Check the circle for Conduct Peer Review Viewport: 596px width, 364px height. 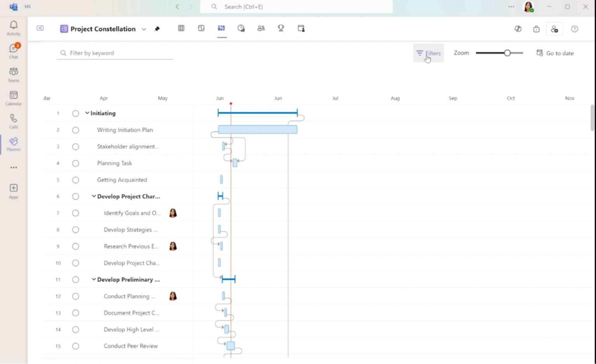[x=75, y=346]
